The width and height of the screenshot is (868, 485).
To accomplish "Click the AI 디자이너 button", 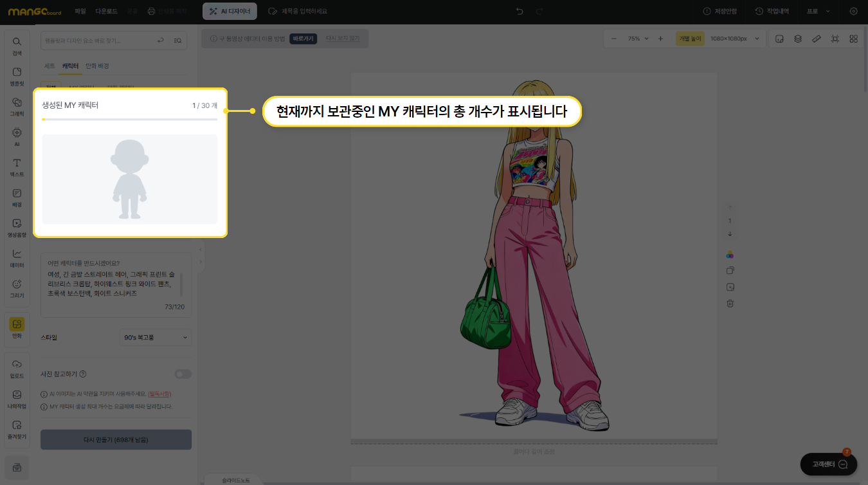I will (x=230, y=12).
